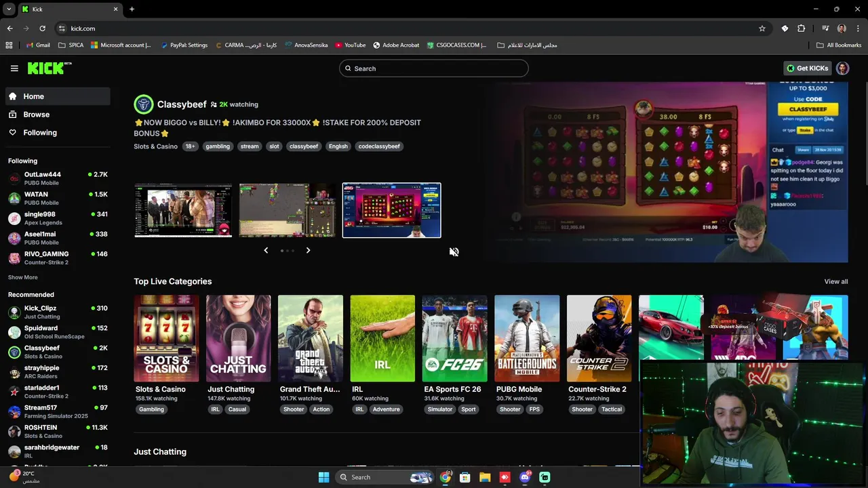
Task: Click Get KICKs button
Action: (x=807, y=68)
